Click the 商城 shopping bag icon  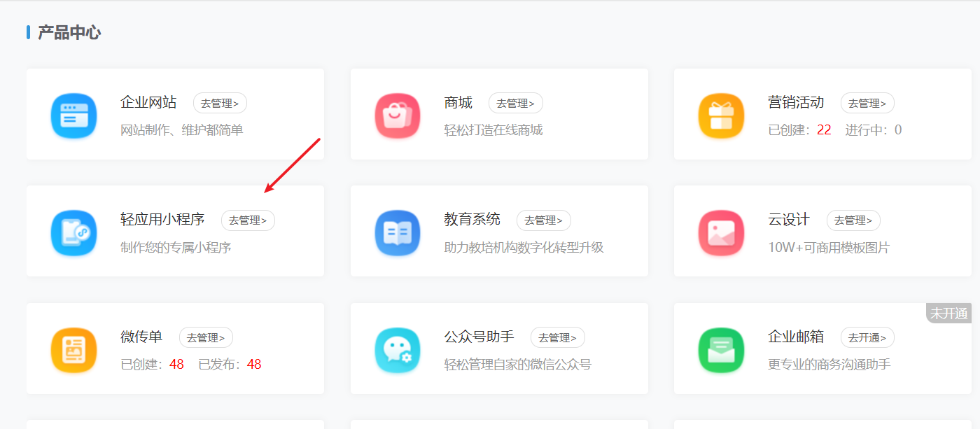[398, 114]
